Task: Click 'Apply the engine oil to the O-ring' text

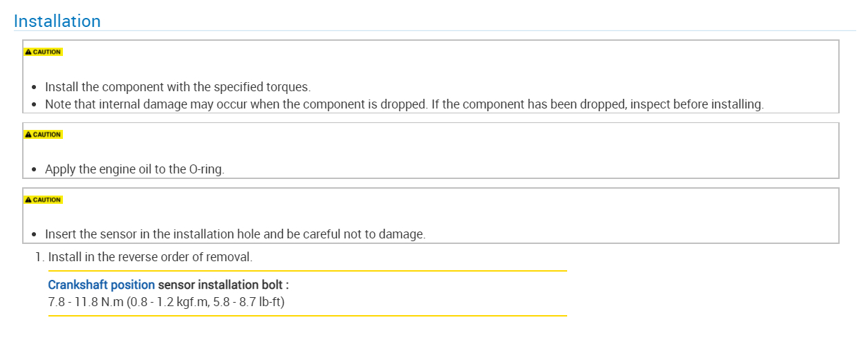Action: [x=134, y=169]
